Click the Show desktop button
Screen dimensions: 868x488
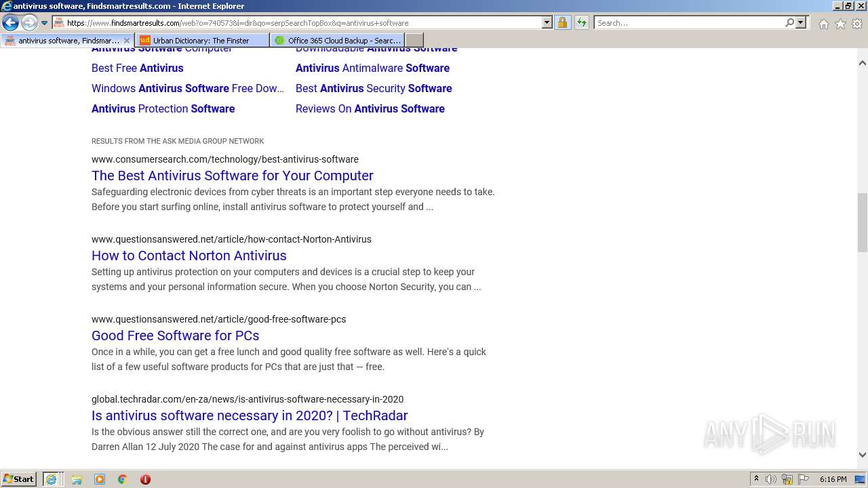coord(861,479)
